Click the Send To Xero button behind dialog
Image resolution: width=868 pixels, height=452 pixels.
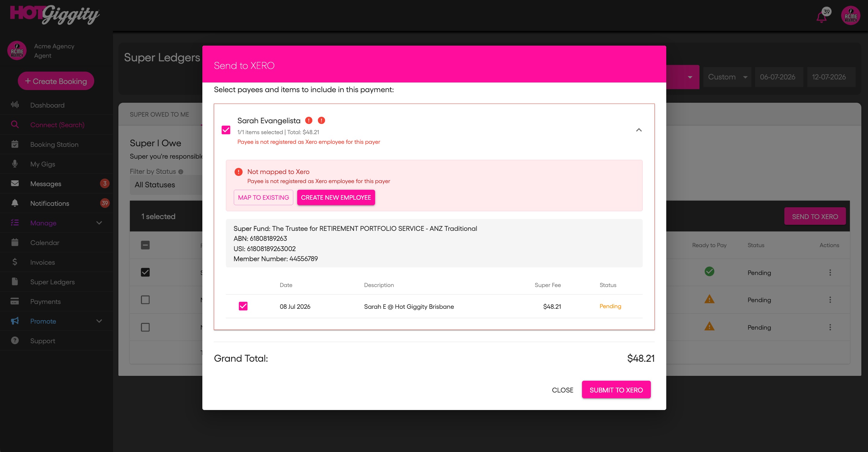(x=815, y=217)
